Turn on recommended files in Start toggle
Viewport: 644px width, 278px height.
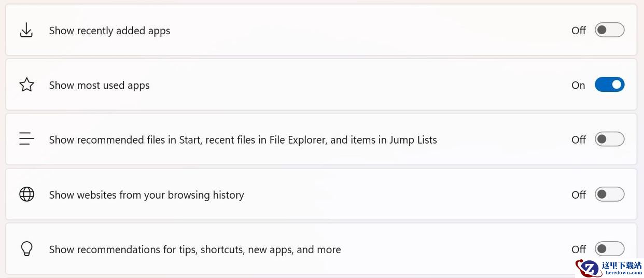[609, 139]
